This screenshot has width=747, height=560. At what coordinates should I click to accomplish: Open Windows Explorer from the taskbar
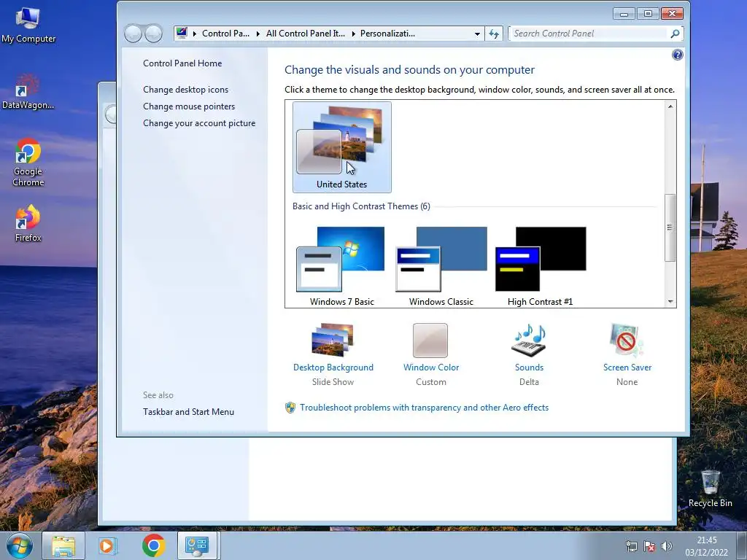(x=63, y=545)
